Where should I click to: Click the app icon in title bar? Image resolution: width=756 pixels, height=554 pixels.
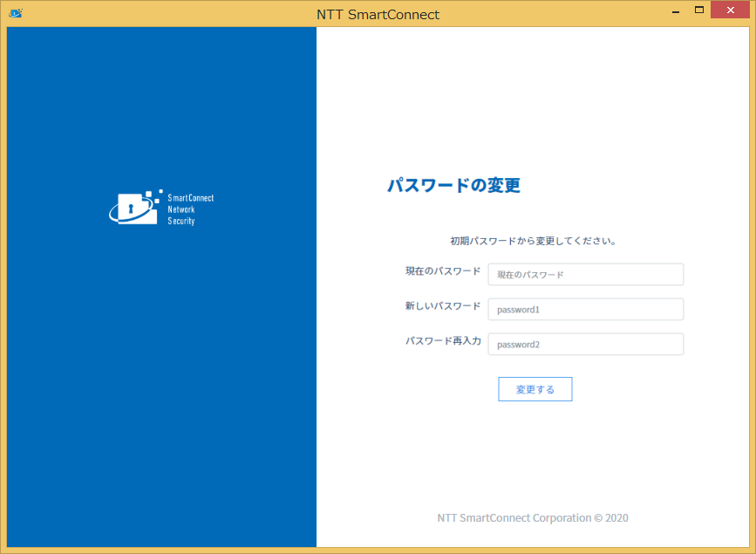[x=16, y=13]
